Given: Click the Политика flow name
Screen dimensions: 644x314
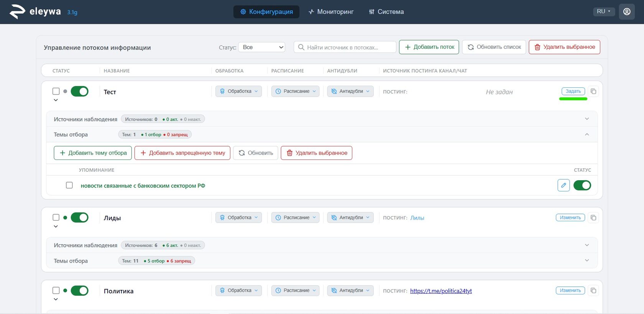Looking at the screenshot, I should coord(119,291).
